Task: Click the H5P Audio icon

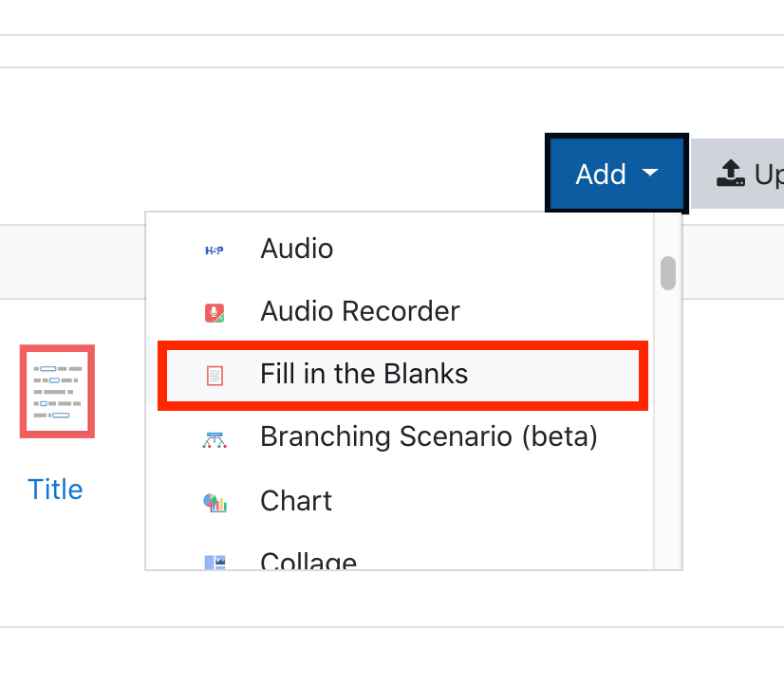Action: tap(215, 250)
